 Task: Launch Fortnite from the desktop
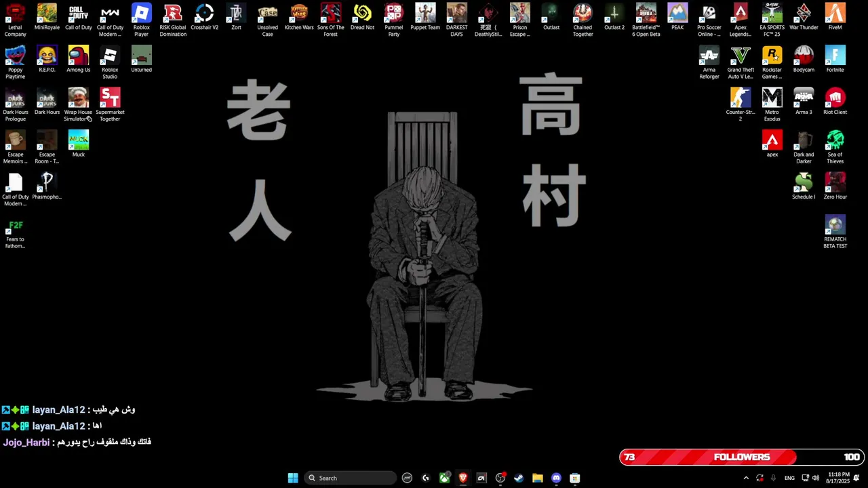tap(835, 59)
